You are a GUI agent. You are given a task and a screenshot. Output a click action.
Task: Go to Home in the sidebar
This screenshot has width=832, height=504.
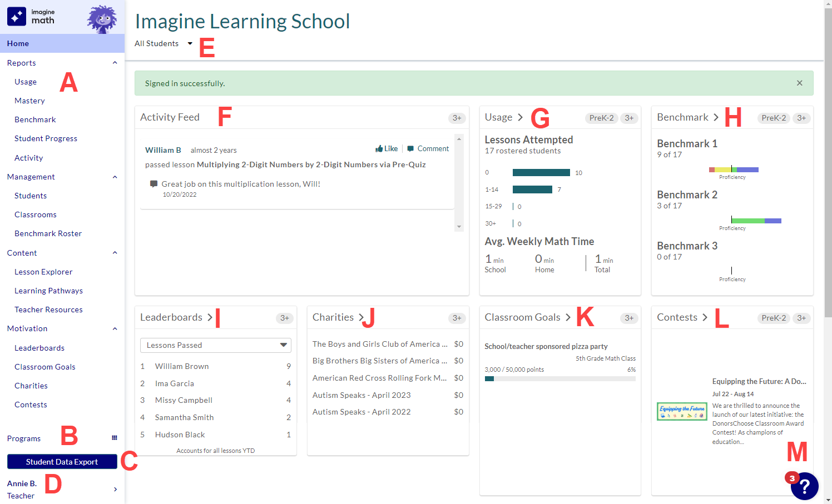point(62,43)
